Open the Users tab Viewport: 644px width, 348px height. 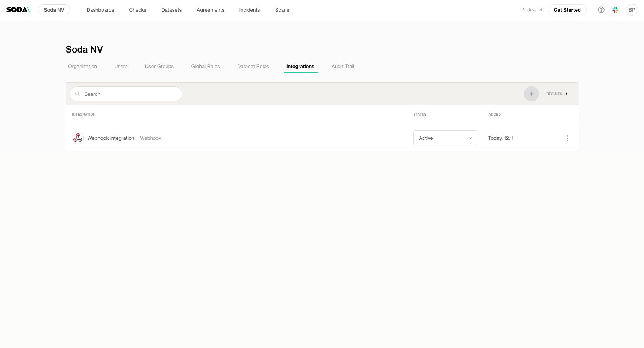(x=121, y=66)
